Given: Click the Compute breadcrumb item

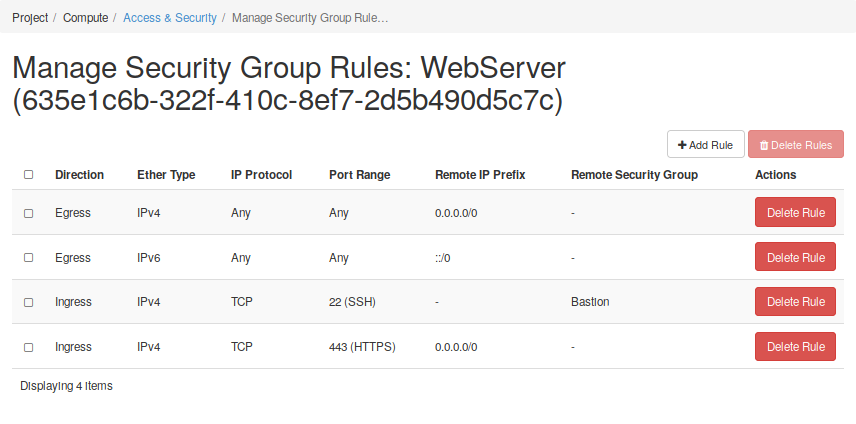Looking at the screenshot, I should [86, 18].
